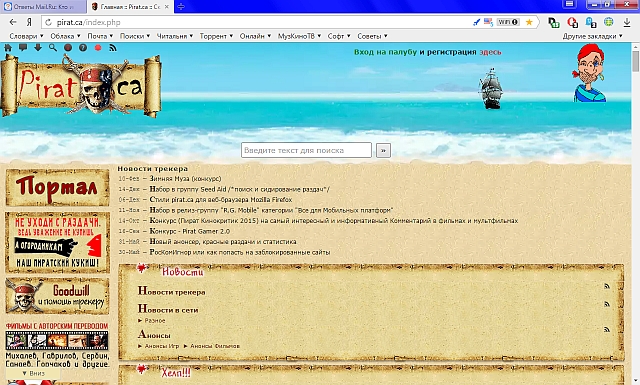Click the Введите текст для поиска field
640x385 pixels.
[306, 150]
